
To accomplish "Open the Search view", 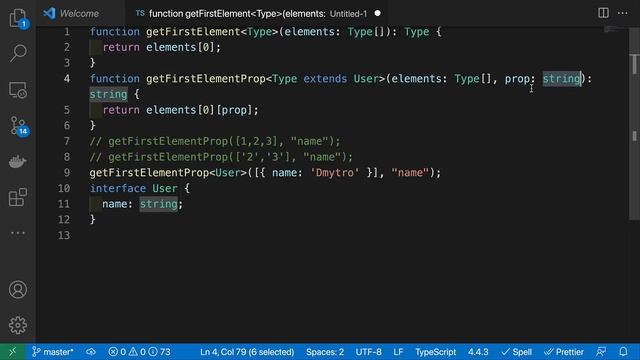I will [x=18, y=53].
